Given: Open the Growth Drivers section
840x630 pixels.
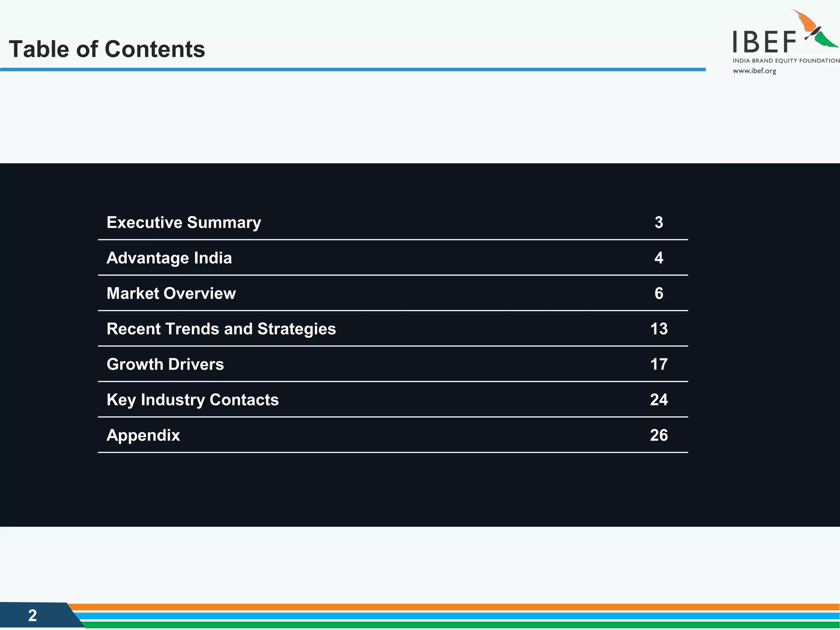Looking at the screenshot, I should coord(165,364).
